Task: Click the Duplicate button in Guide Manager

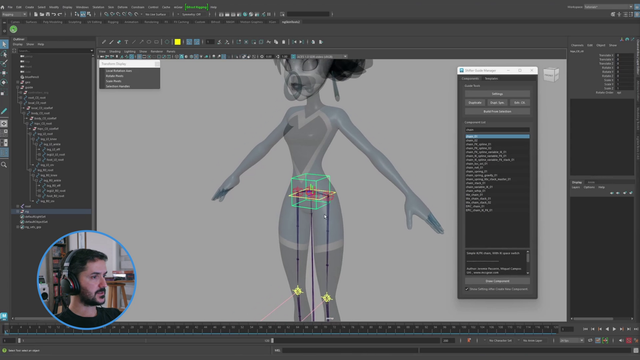Action: pos(475,102)
